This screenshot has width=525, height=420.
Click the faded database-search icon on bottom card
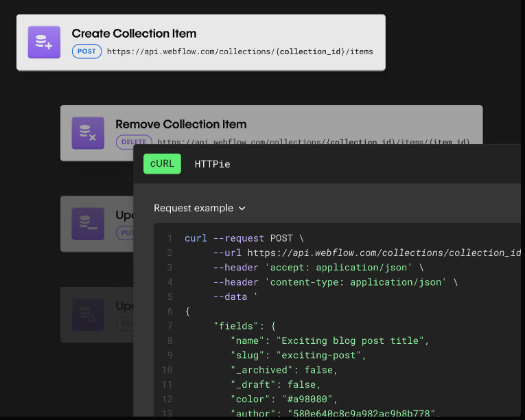[88, 314]
